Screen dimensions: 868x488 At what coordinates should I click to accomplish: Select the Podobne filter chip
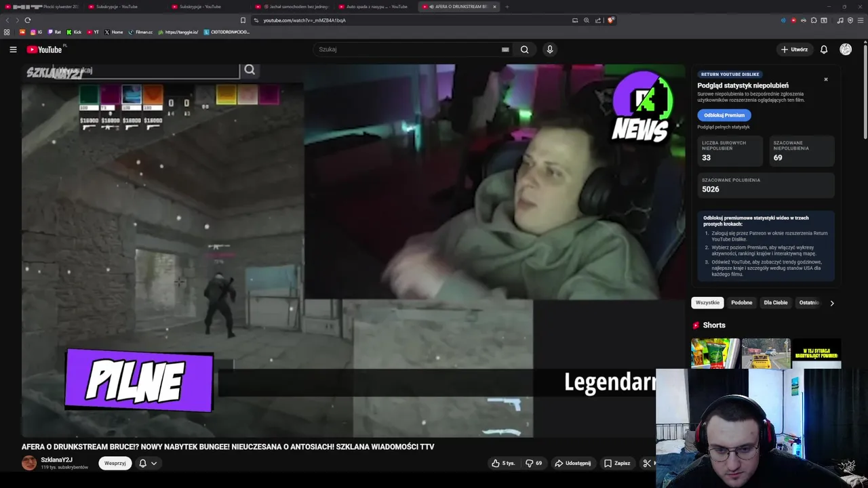[742, 302]
